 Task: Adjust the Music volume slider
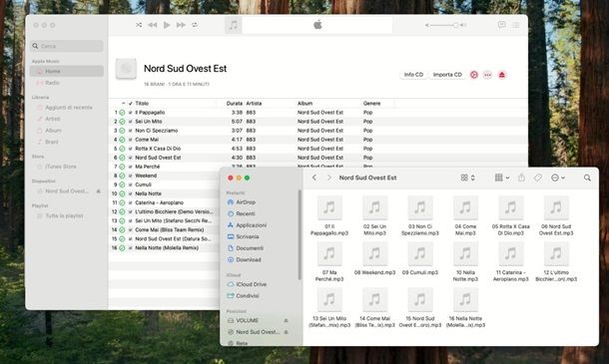click(x=445, y=25)
